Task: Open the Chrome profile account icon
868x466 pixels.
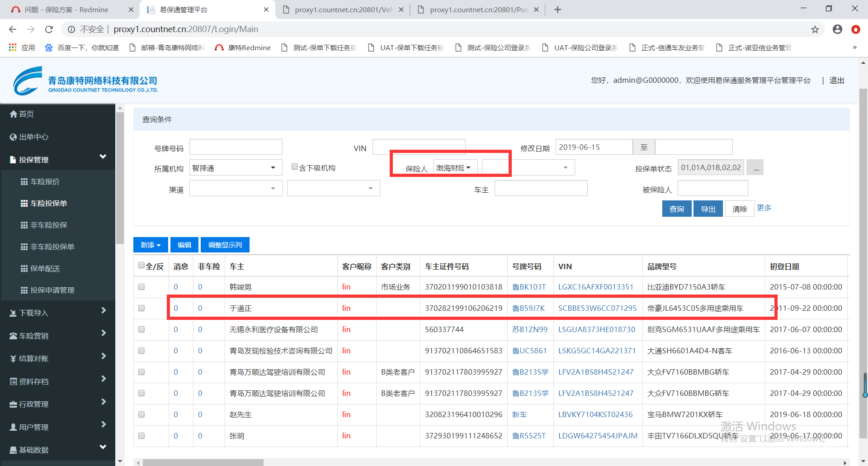Action: tap(837, 29)
